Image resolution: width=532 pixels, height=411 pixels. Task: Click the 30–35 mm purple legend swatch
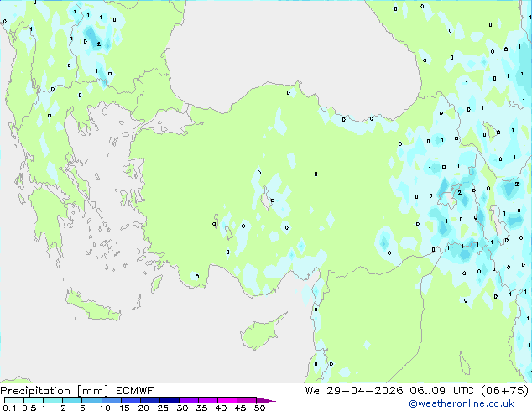point(188,400)
